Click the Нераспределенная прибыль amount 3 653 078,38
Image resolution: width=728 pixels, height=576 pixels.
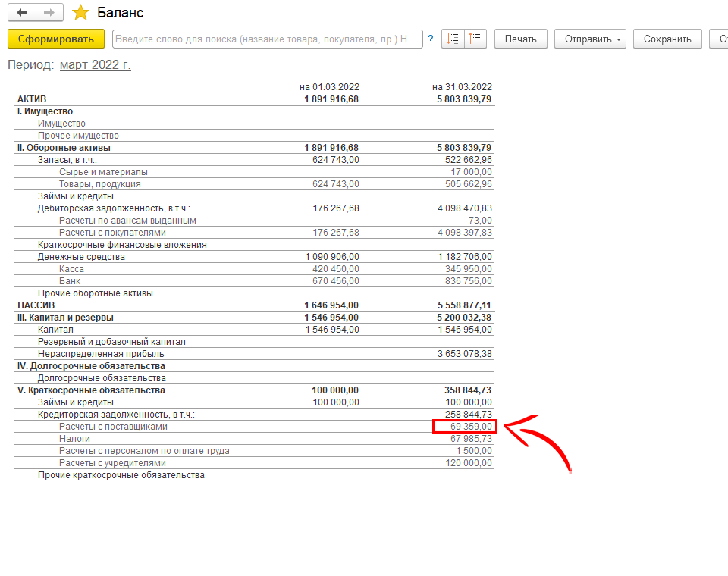pyautogui.click(x=465, y=354)
